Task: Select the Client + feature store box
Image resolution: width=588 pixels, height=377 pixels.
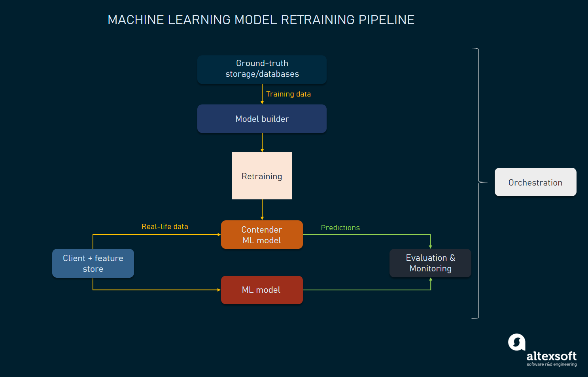Action: [93, 263]
